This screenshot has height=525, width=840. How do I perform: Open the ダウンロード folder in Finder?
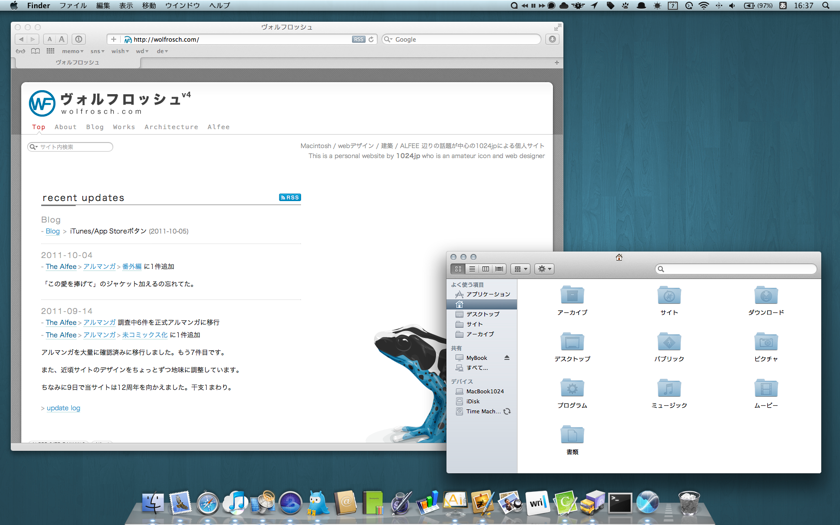pyautogui.click(x=765, y=296)
